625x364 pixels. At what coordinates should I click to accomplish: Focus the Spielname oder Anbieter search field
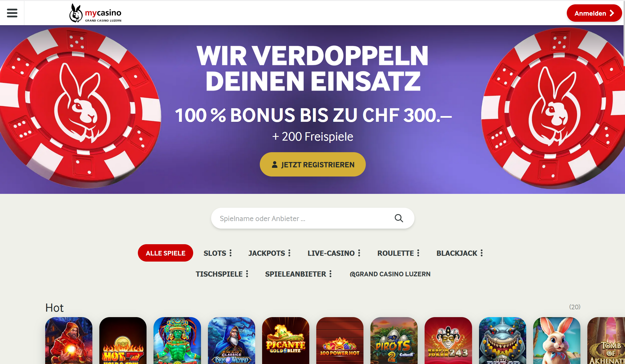pyautogui.click(x=303, y=218)
